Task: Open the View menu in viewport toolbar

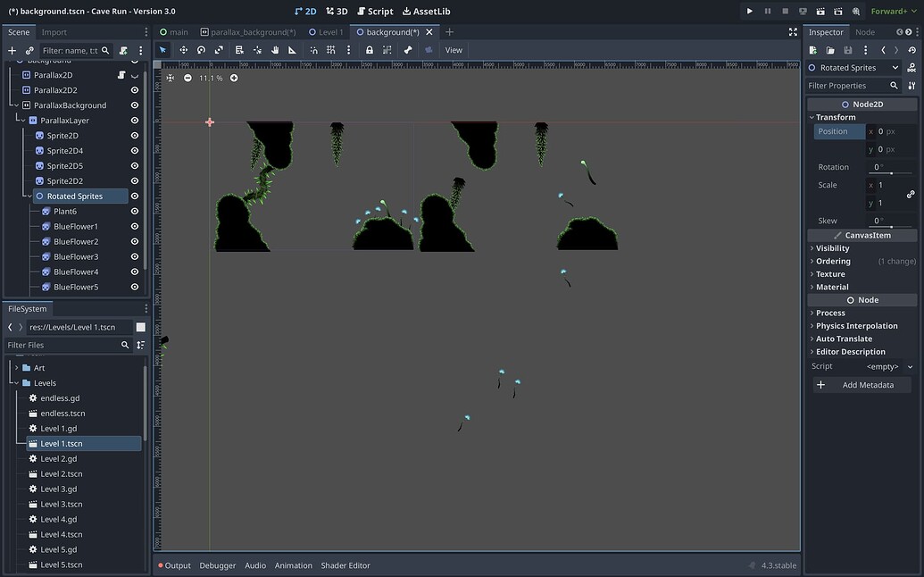Action: (x=454, y=50)
